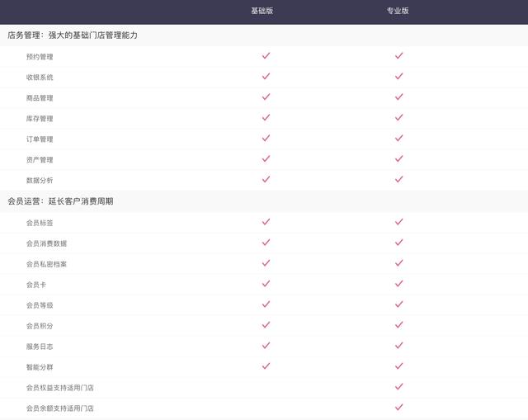The height and width of the screenshot is (420, 528).
Task: Click 专业版 checkmark in 商品管理 row
Action: click(x=399, y=97)
